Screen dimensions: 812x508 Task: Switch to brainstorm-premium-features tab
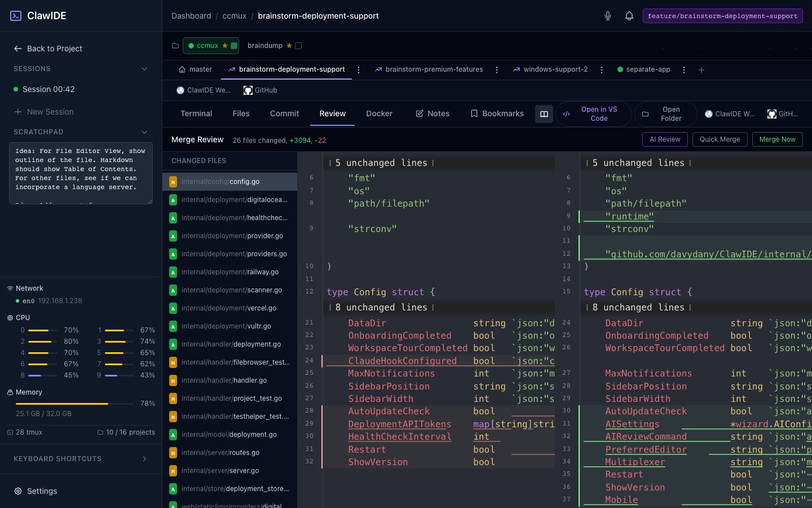(x=429, y=69)
